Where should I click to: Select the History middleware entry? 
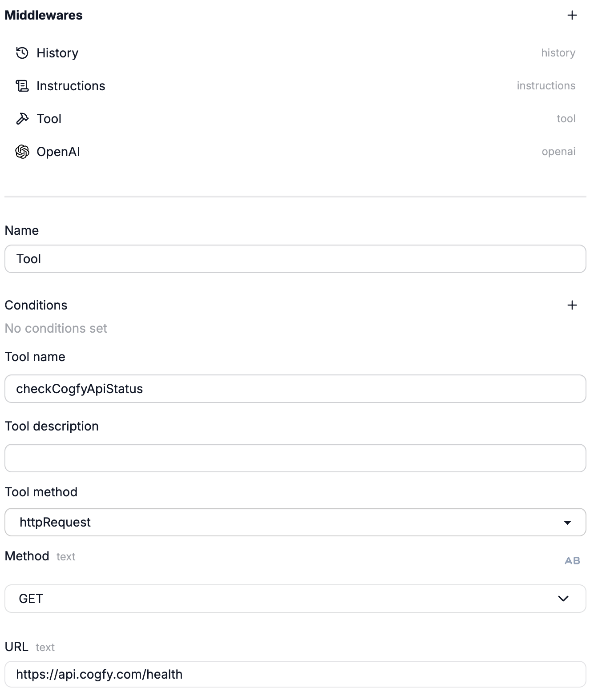(295, 53)
